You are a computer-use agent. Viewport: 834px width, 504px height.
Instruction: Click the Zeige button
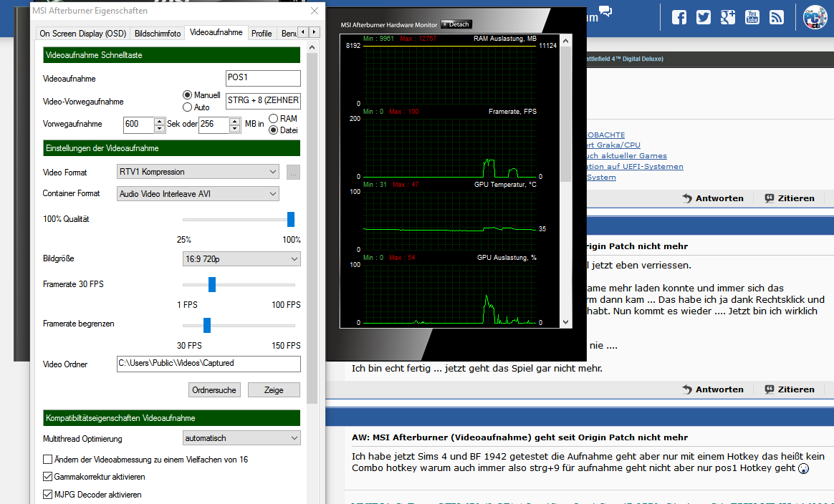(274, 390)
